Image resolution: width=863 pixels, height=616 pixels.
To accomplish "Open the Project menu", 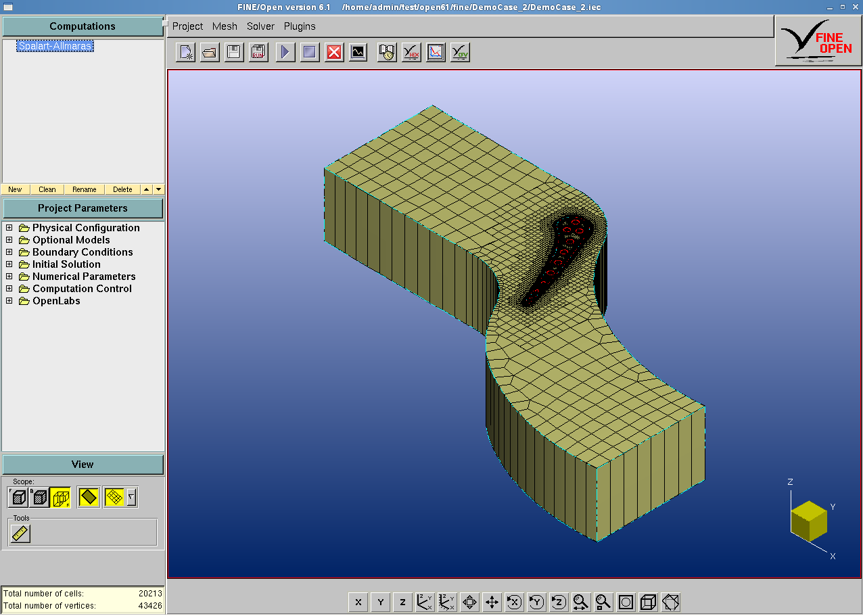I will pos(187,26).
